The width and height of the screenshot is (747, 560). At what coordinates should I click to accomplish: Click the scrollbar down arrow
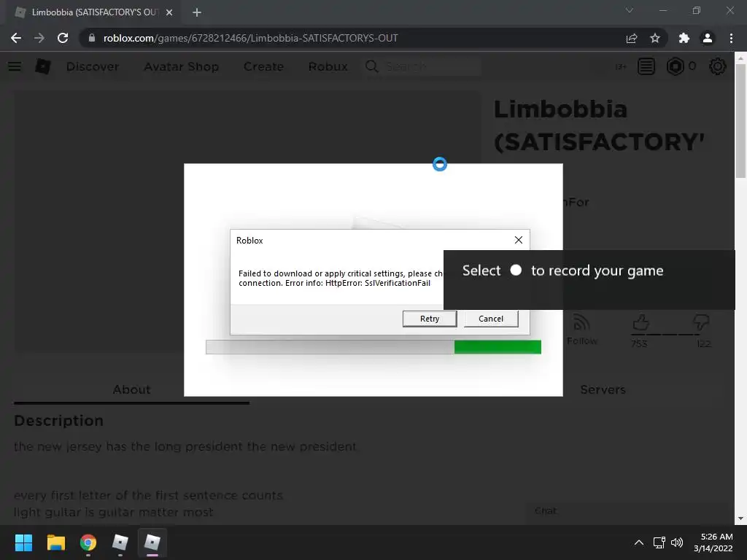(x=740, y=518)
